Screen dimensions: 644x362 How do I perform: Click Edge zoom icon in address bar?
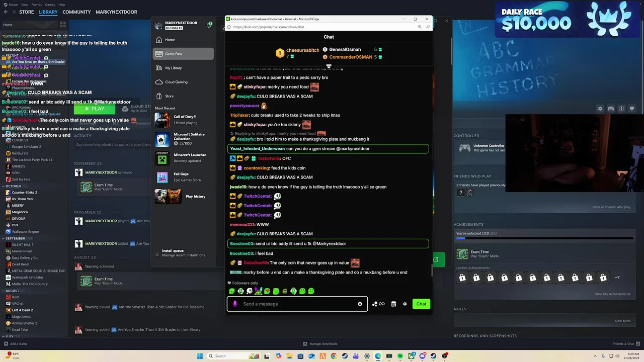420,27
